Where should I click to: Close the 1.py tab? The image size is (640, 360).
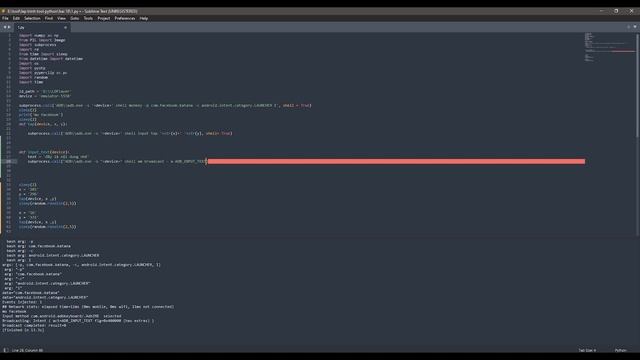coord(65,27)
